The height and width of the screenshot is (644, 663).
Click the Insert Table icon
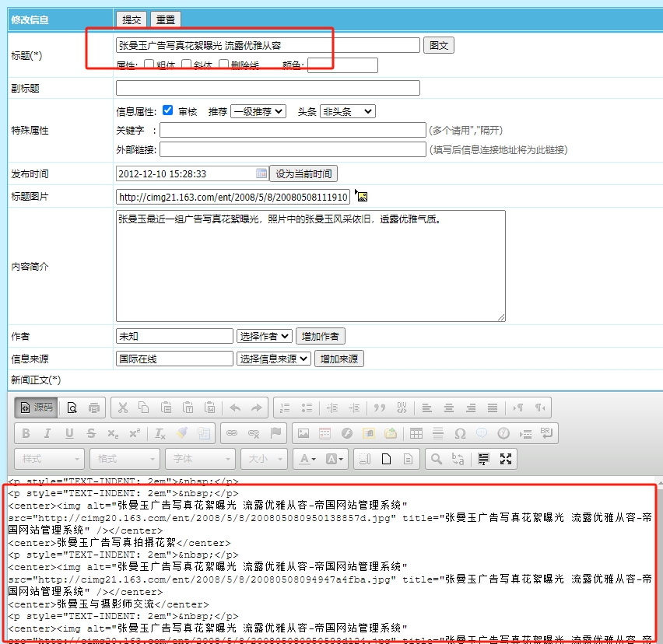coord(416,433)
